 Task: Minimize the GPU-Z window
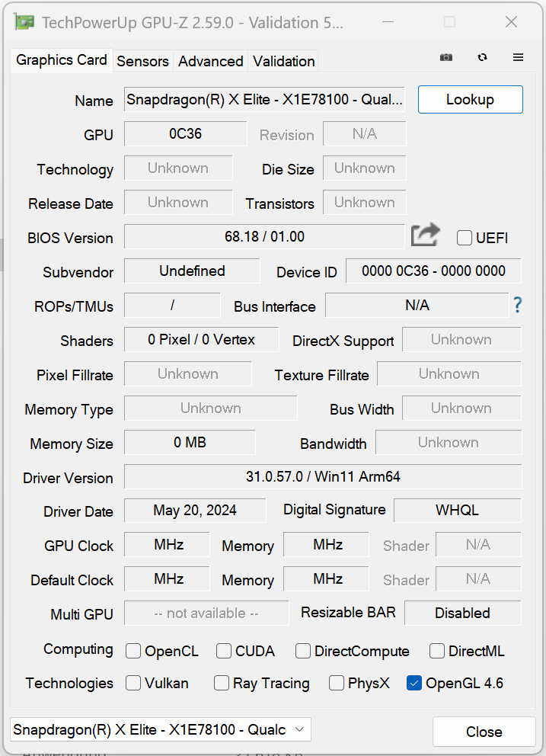pos(388,22)
